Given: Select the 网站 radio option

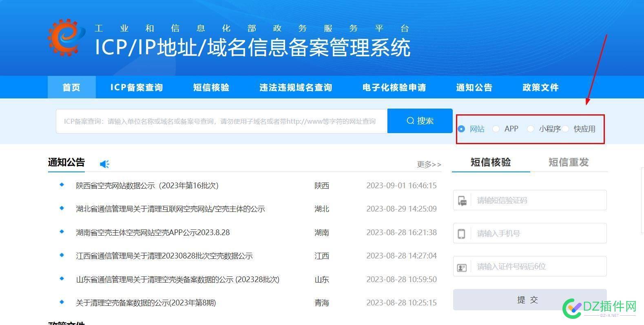Looking at the screenshot, I should (461, 129).
